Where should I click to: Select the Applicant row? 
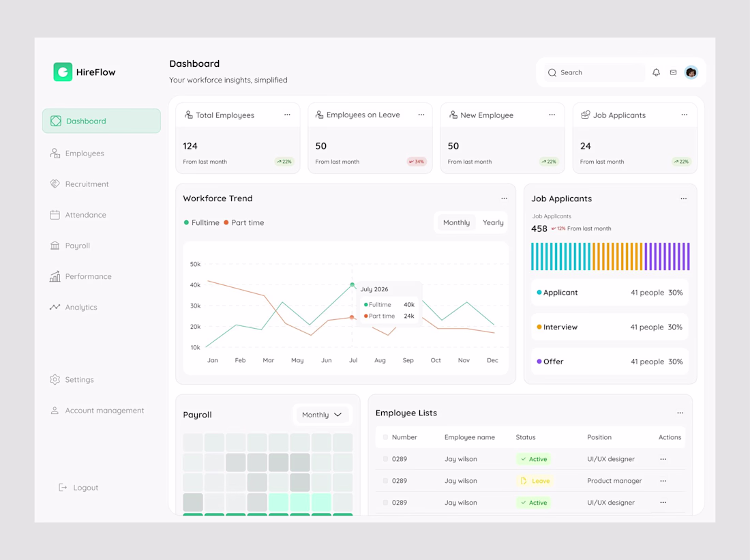coord(610,293)
